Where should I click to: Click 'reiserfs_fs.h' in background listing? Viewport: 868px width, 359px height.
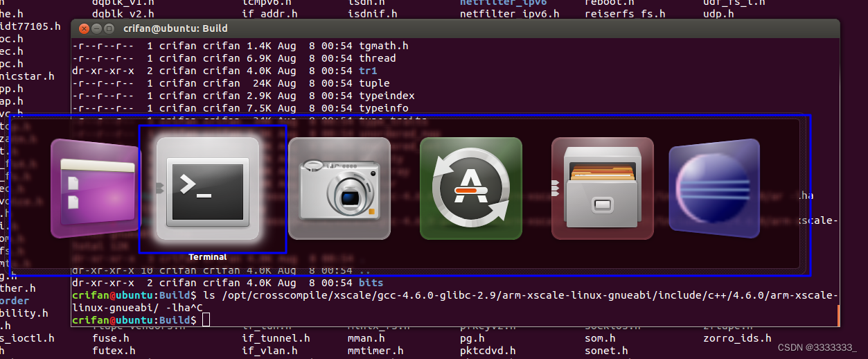click(x=625, y=13)
